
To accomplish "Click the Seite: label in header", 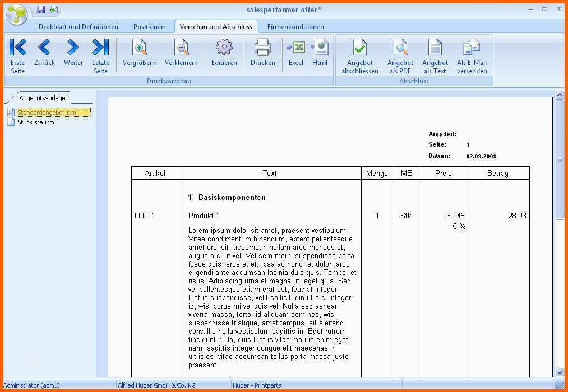I will point(437,144).
